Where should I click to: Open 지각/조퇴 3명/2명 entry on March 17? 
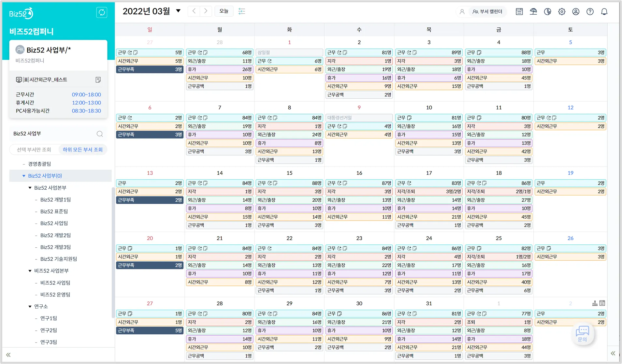429,192
